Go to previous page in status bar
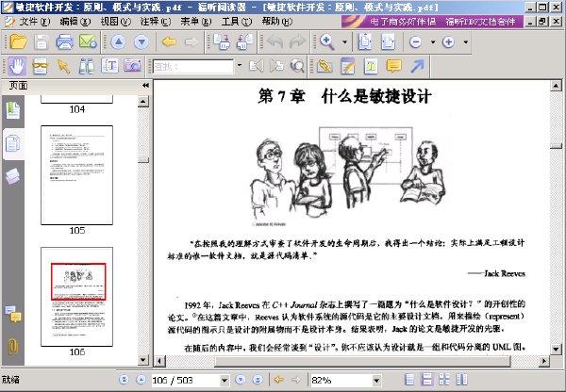Screen dimensions: 566x392 tap(141, 380)
